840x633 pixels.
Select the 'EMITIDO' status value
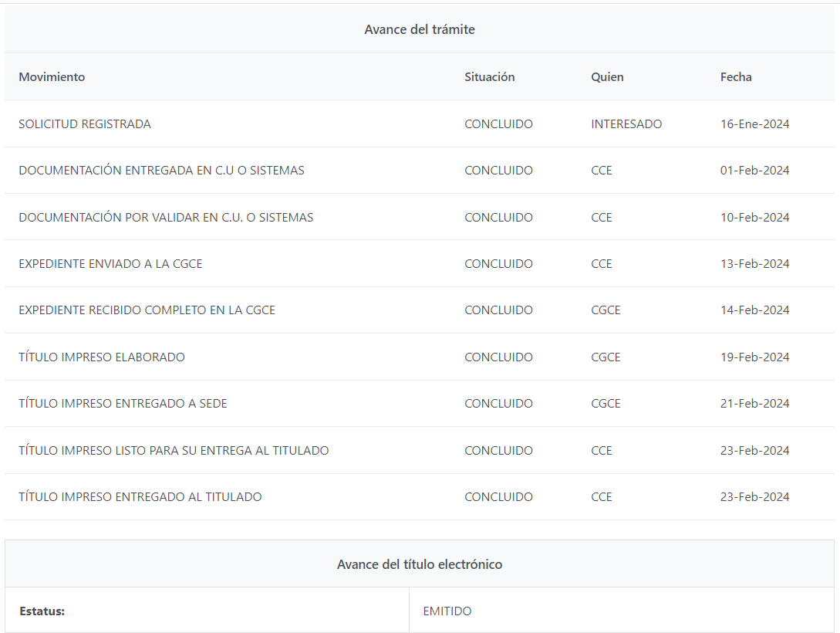click(x=447, y=611)
